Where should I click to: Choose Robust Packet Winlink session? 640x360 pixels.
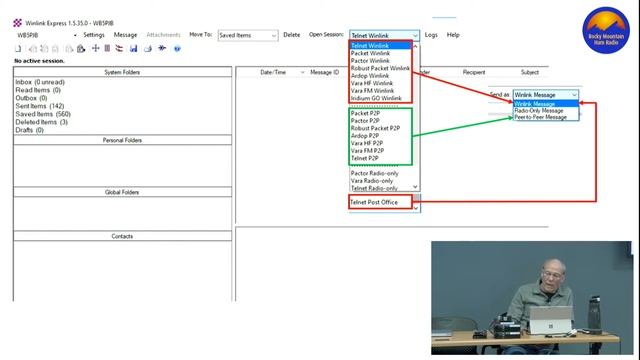pos(380,68)
